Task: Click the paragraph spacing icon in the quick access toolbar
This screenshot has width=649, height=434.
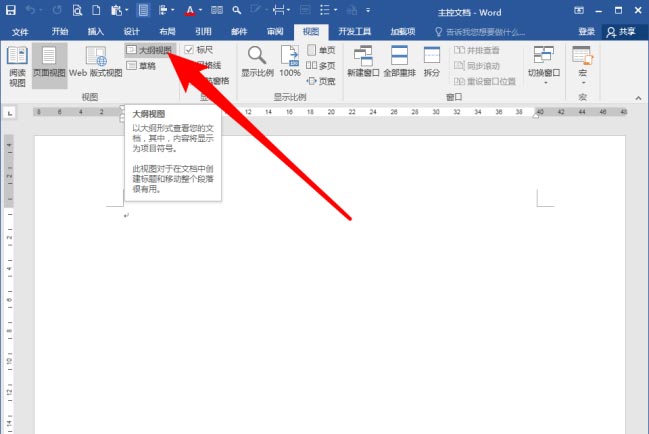Action: tap(279, 10)
